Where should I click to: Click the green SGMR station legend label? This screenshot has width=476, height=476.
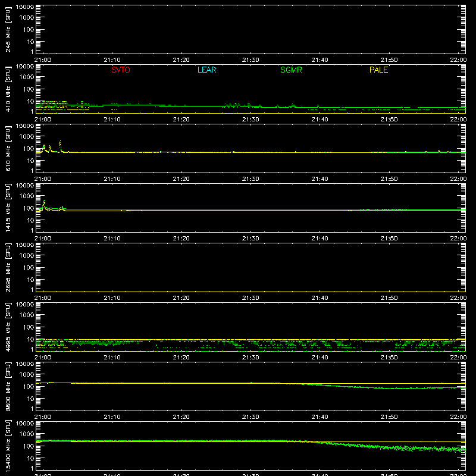(x=291, y=70)
